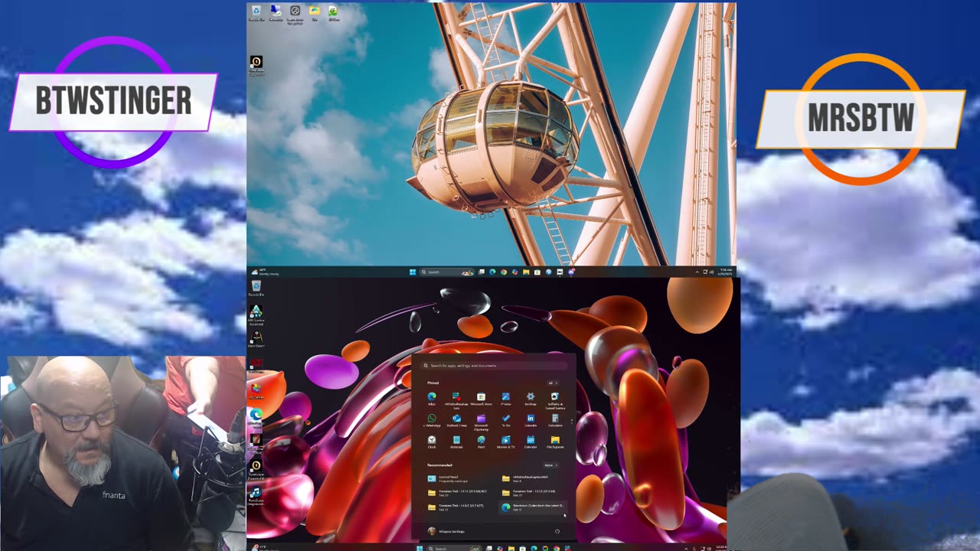
Task: Click Start menu search box
Action: (x=495, y=365)
